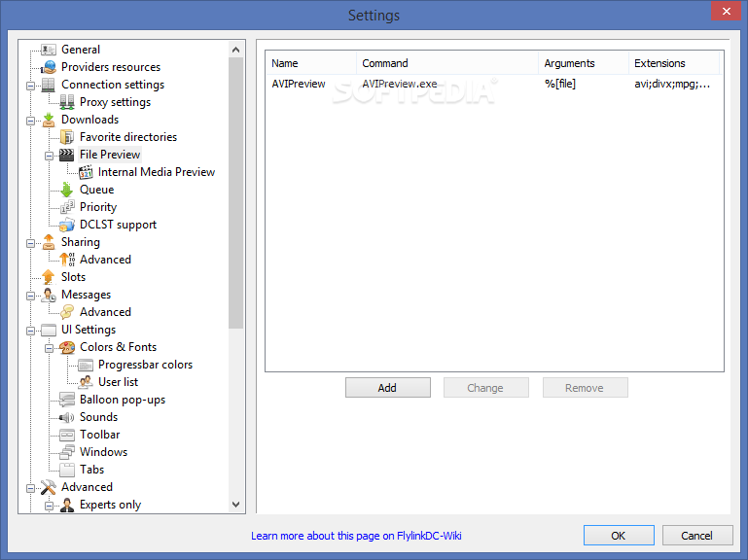Click the tree scrollbar up arrow

click(x=235, y=50)
